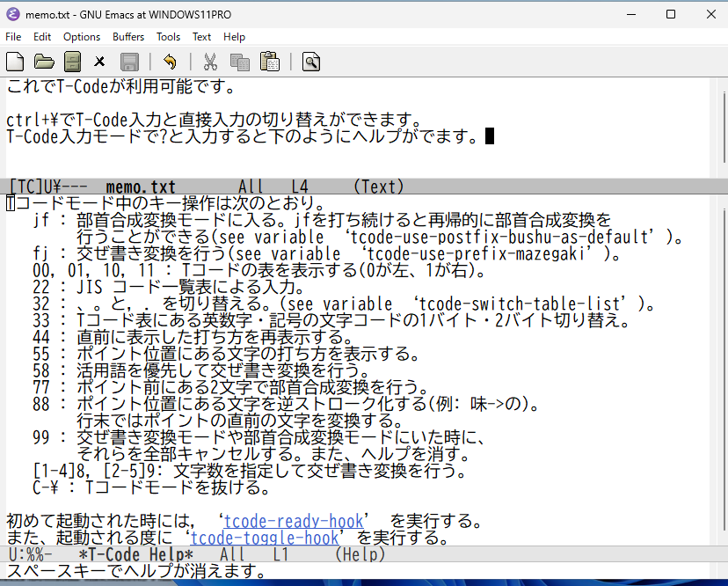Image resolution: width=728 pixels, height=586 pixels.
Task: Click 'tcode-use-prefix-mazegaki' variable text
Action: pyautogui.click(x=477, y=253)
